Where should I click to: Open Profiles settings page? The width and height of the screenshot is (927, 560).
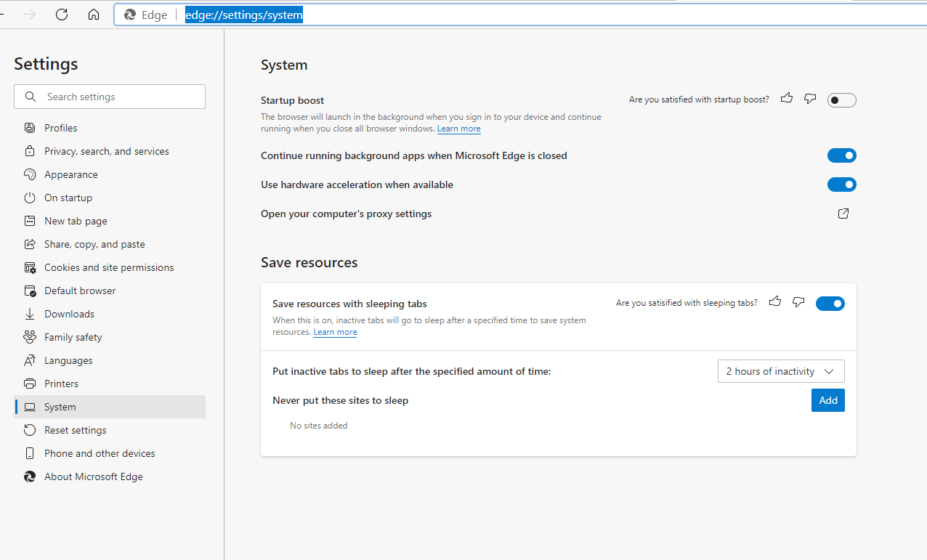point(110,128)
